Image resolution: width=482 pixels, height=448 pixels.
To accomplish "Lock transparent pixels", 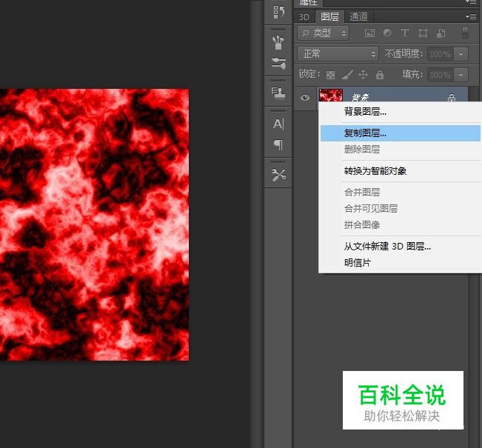I will coord(330,75).
